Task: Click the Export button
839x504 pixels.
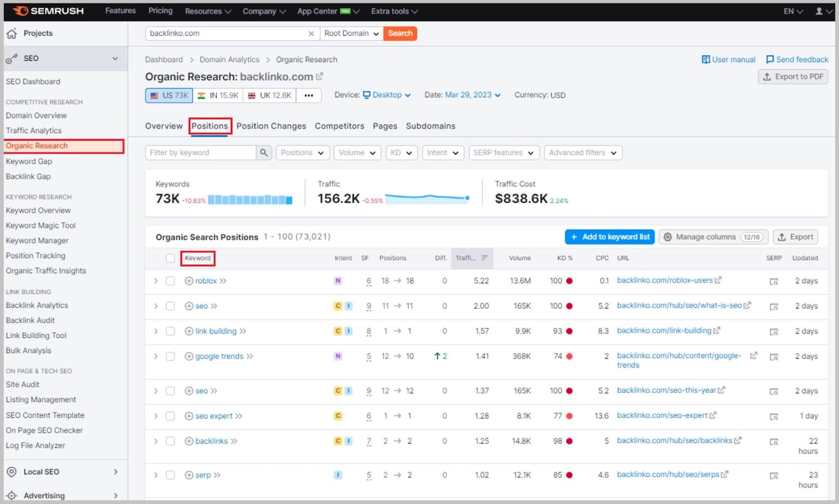Action: [x=795, y=237]
